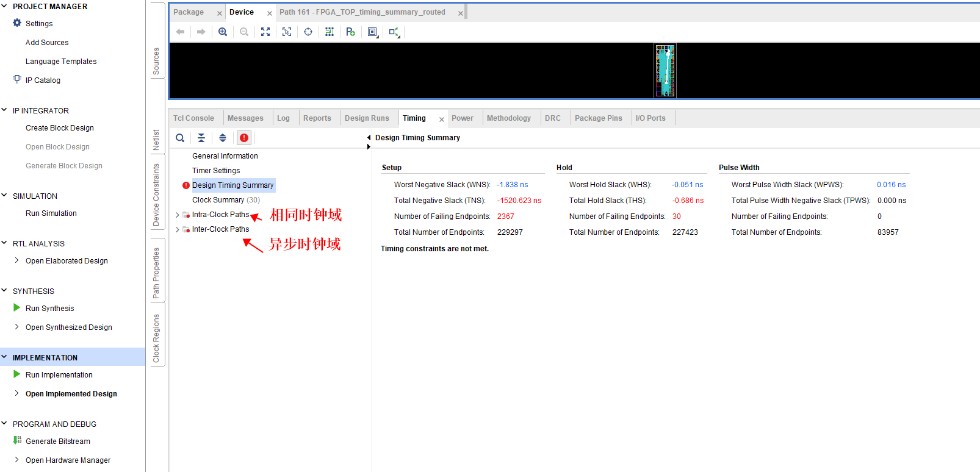Click Run Simulation
980x472 pixels.
click(51, 213)
